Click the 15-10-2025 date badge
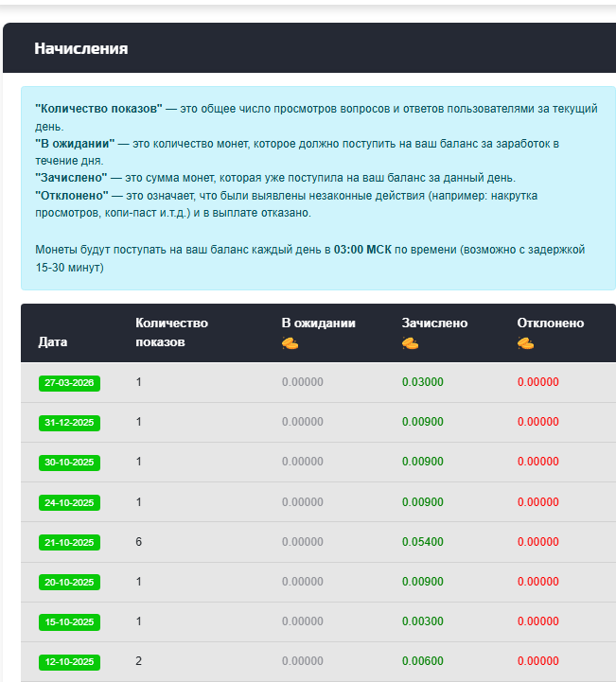The height and width of the screenshot is (682, 616). pos(70,622)
